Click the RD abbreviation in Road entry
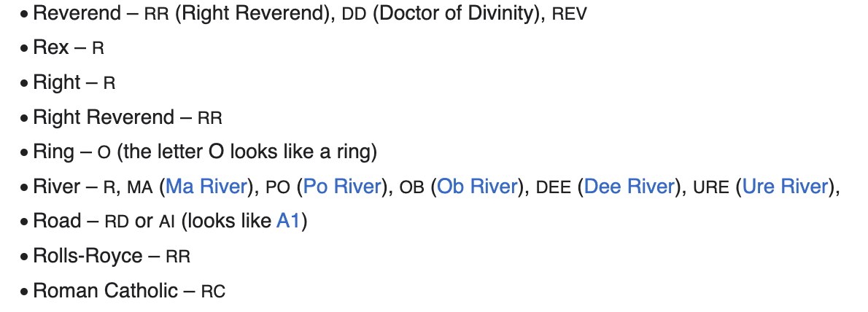This screenshot has height=312, width=868. pos(117,222)
